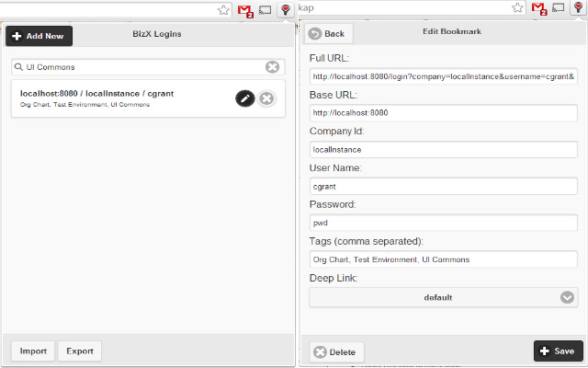Click into the Base URL field
This screenshot has width=588, height=368.
[444, 113]
